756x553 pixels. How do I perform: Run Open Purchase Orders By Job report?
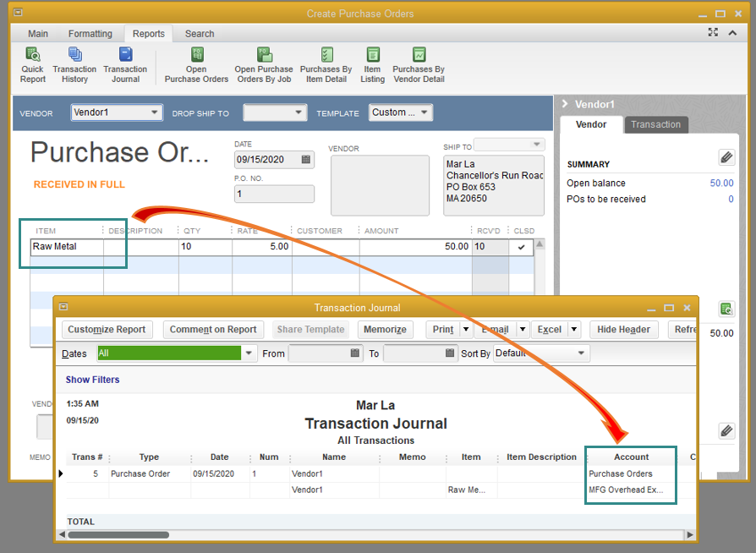[x=264, y=65]
